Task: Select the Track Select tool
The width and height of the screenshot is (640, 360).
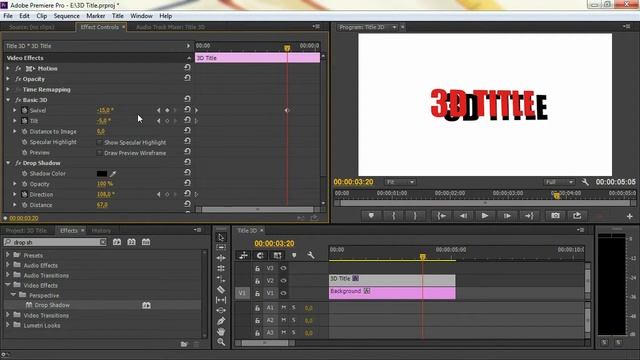Action: (x=221, y=248)
